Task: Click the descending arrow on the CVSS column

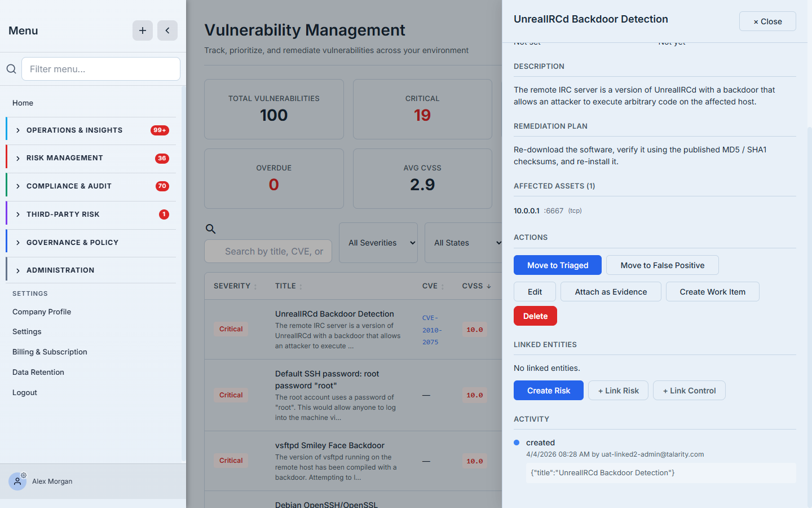Action: [x=489, y=286]
